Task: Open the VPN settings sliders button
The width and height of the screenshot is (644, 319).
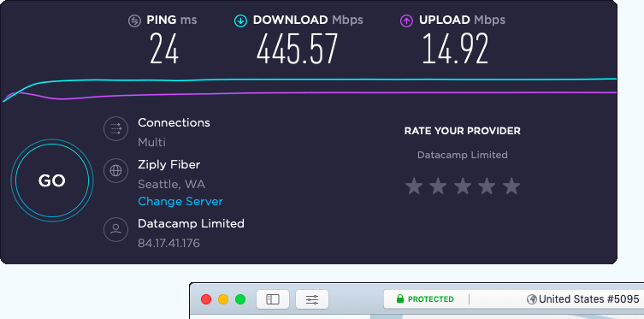Action: coord(312,299)
